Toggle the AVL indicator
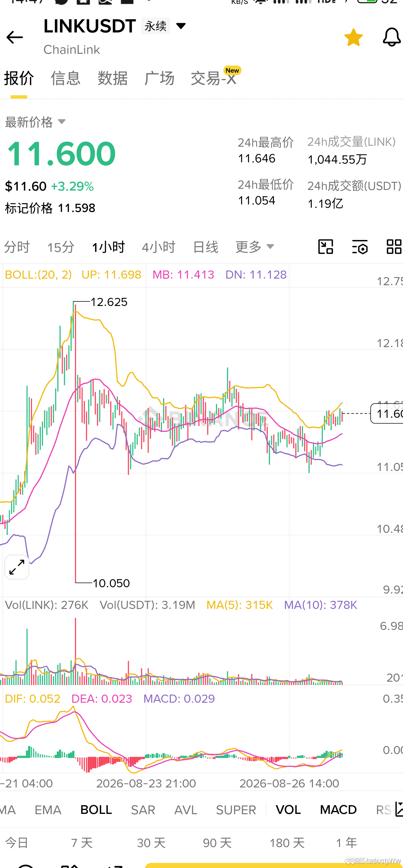This screenshot has width=403, height=868. [186, 810]
